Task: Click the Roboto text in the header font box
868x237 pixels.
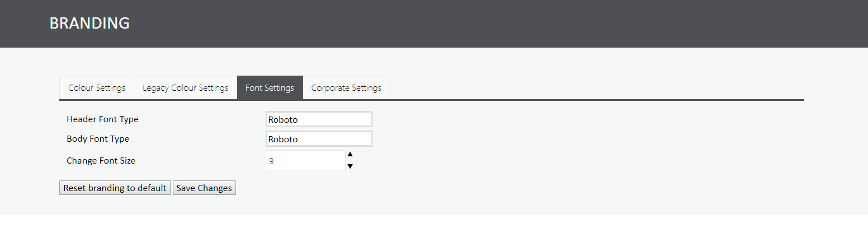Action: point(283,119)
